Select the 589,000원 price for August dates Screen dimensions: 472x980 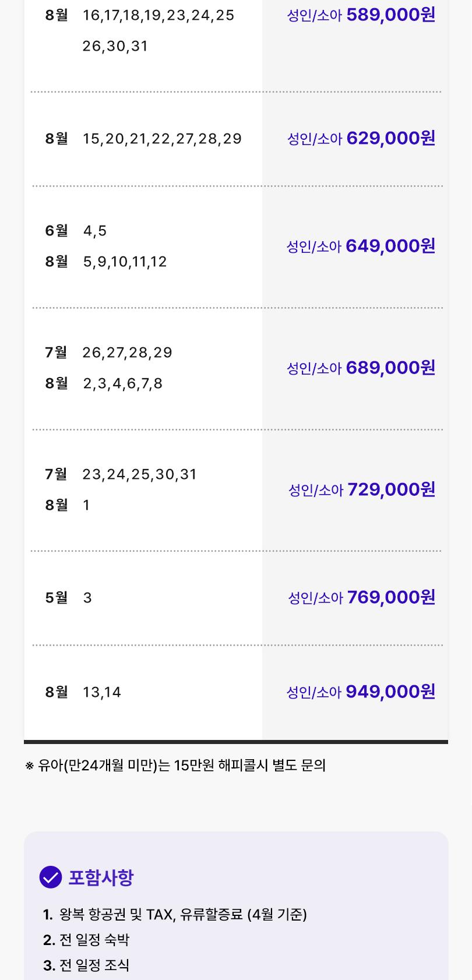point(361,15)
